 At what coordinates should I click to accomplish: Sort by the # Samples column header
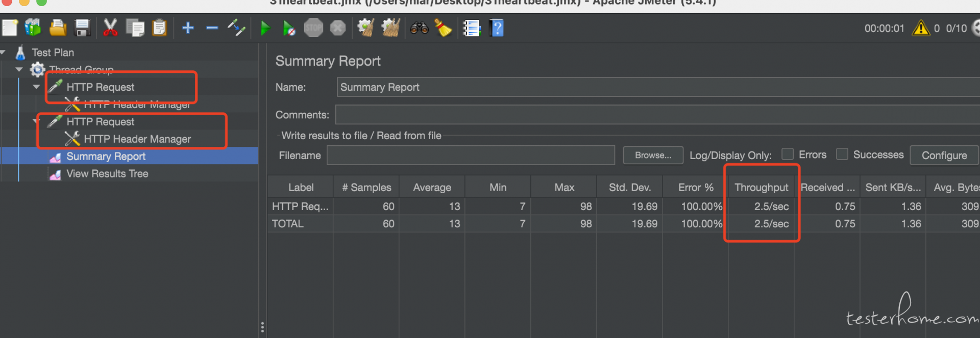[366, 188]
